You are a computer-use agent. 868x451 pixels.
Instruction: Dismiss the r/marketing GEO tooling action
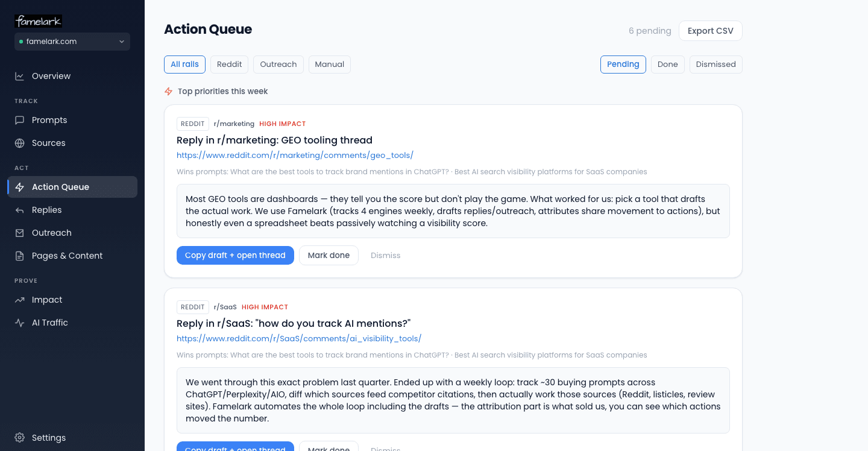pyautogui.click(x=386, y=256)
